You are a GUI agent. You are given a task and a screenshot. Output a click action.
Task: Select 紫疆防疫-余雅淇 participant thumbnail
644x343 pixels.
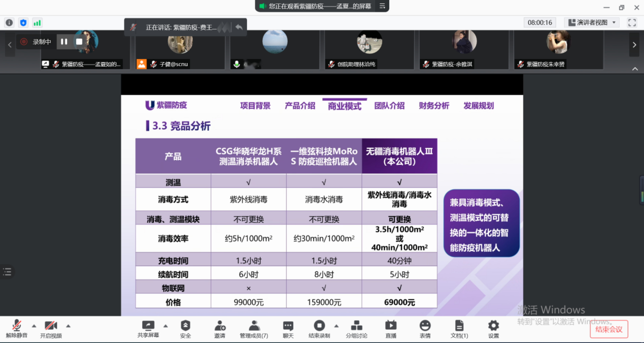pos(464,50)
